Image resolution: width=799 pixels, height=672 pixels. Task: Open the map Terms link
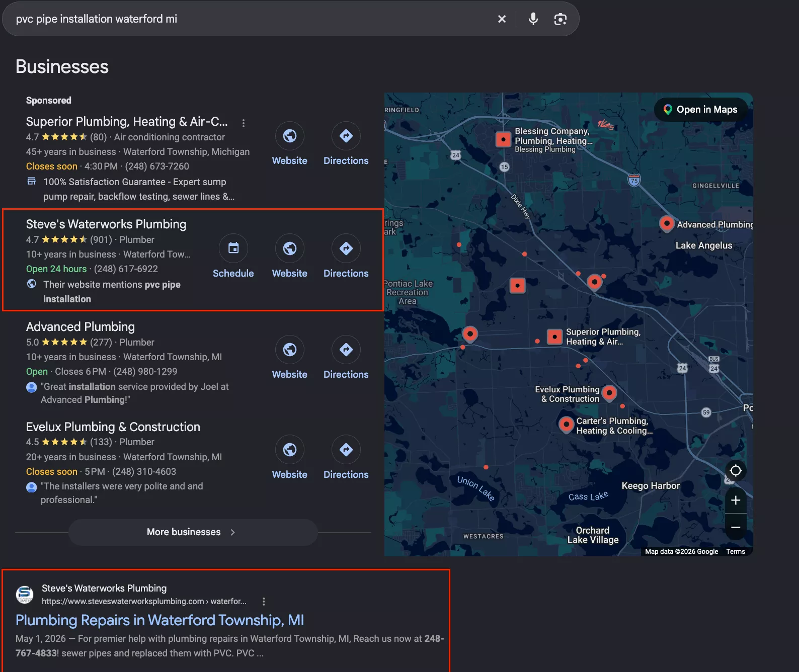tap(736, 552)
